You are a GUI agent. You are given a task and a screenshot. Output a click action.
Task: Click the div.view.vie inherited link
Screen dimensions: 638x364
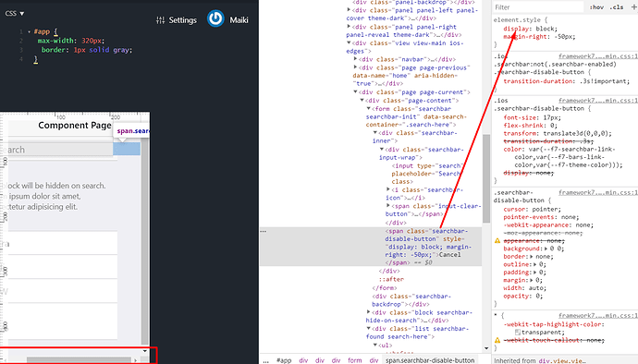563,360
